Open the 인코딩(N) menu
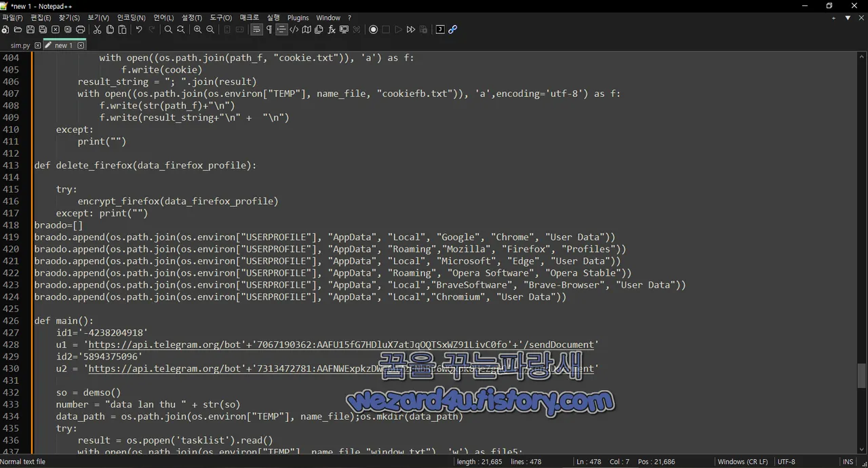 click(x=131, y=18)
